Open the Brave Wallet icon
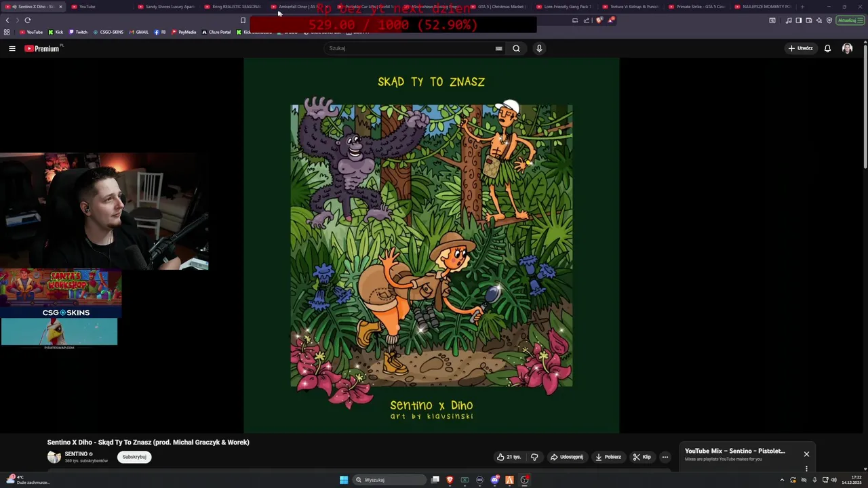868x488 pixels. pos(808,20)
